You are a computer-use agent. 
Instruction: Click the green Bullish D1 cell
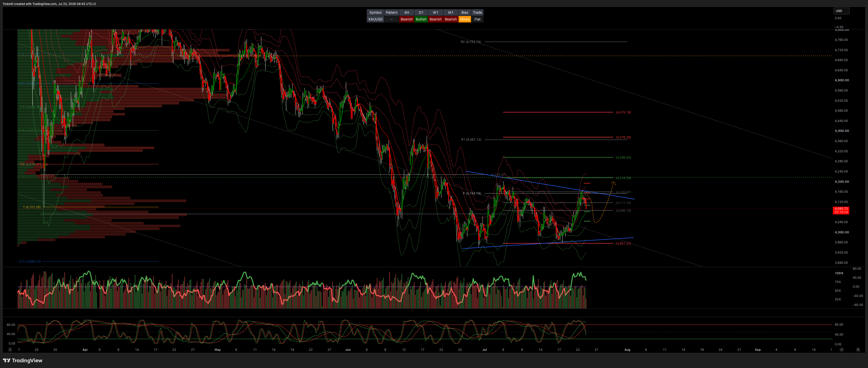coord(421,19)
